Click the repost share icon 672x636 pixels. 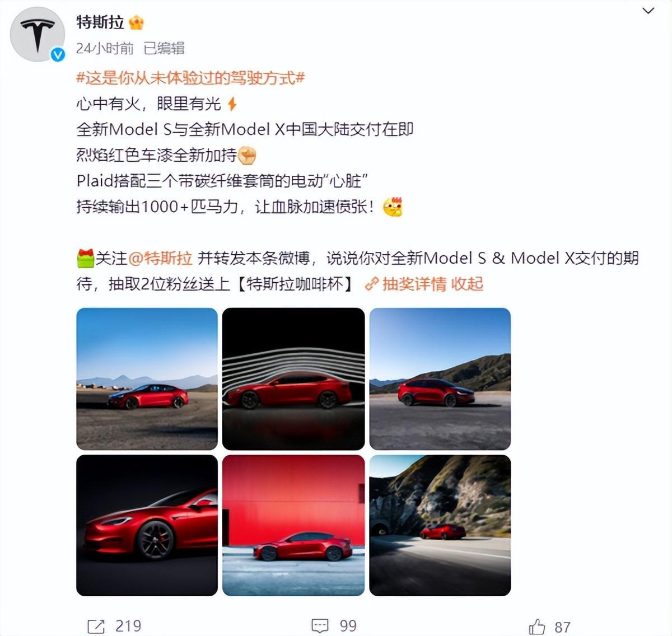(x=96, y=626)
